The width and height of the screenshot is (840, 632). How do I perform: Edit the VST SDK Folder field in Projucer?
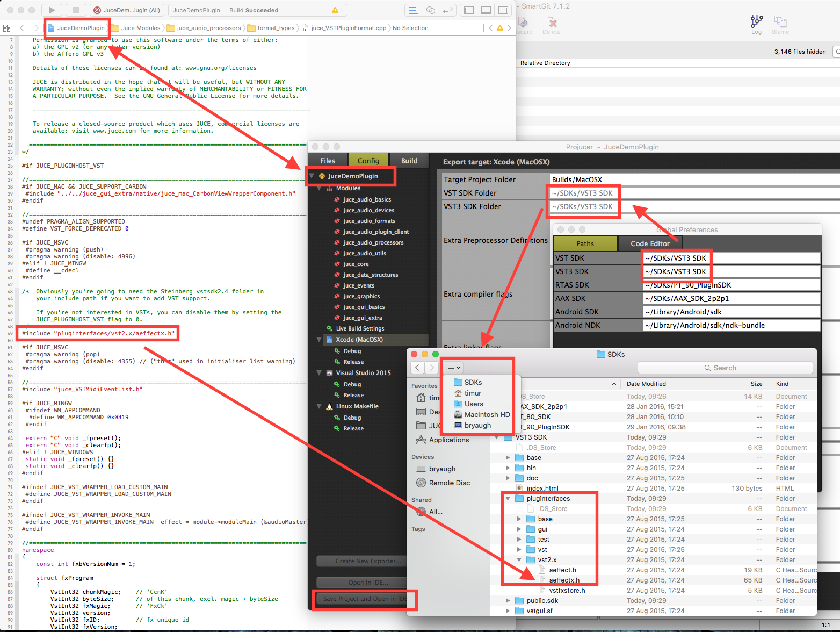[695, 193]
